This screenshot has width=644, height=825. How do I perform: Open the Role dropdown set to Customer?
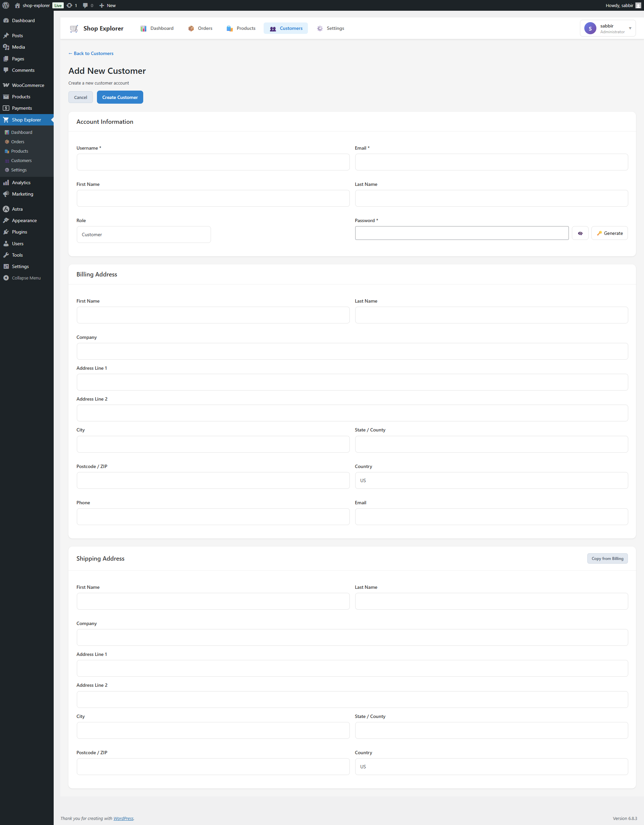tap(144, 235)
